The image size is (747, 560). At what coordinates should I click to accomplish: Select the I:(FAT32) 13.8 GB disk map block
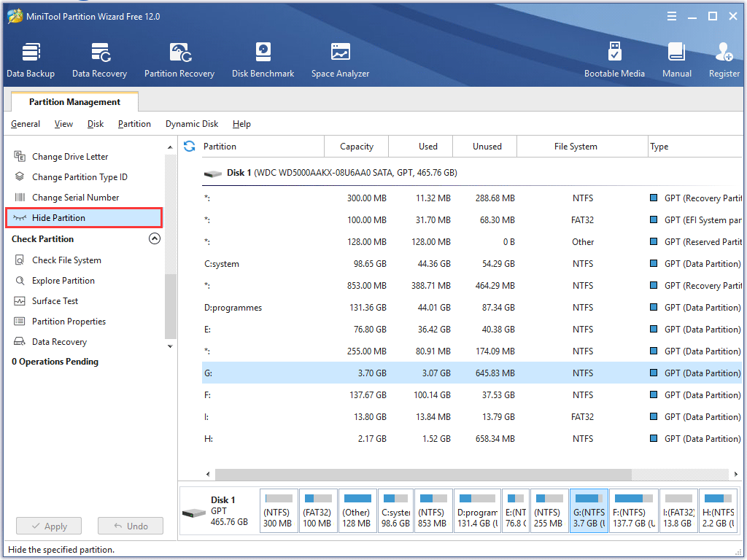click(678, 511)
